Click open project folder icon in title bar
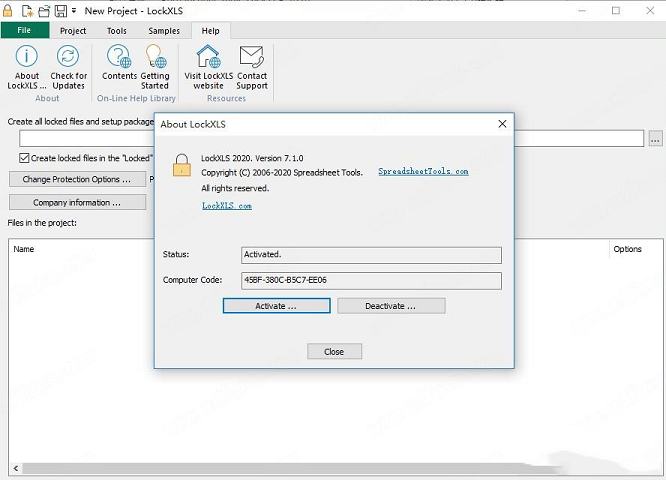Screen dimensions: 666x480 (x=44, y=11)
